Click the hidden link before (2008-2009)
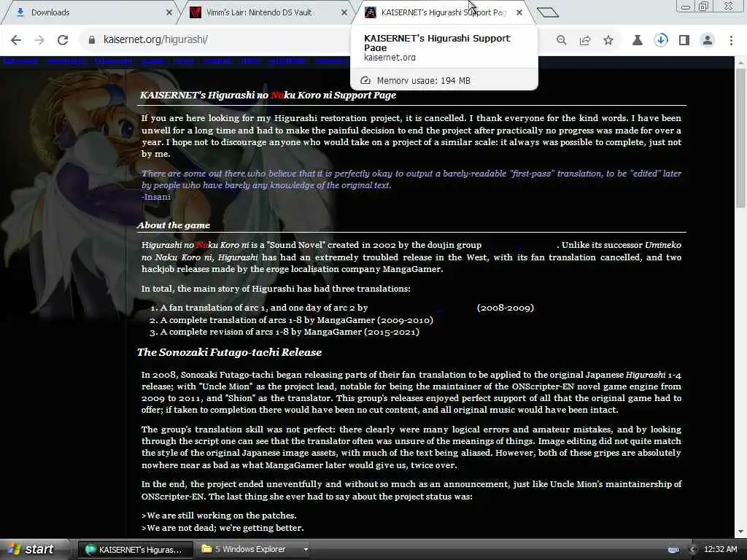 422,308
